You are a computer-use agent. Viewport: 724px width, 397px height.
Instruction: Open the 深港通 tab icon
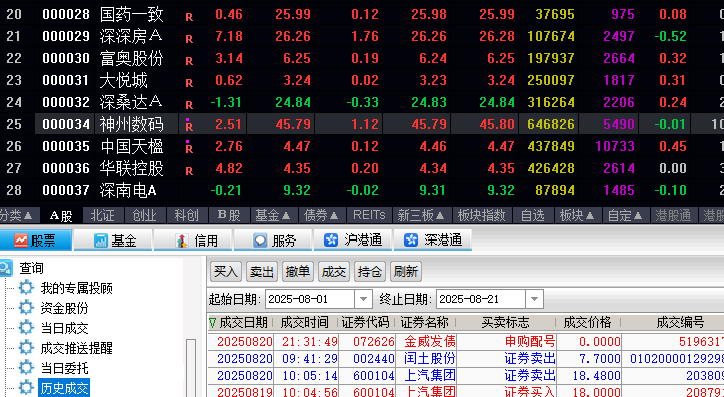click(x=410, y=240)
